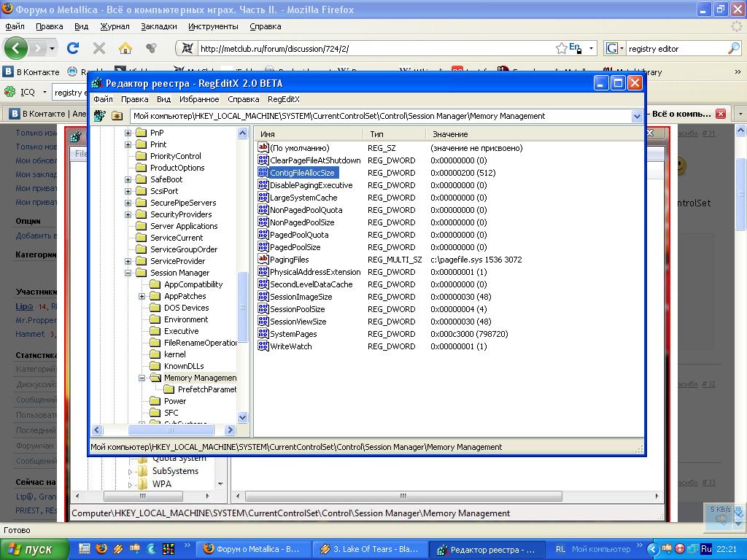This screenshot has height=560, width=747.
Task: Collapse the Session Manager tree node
Action: click(128, 273)
